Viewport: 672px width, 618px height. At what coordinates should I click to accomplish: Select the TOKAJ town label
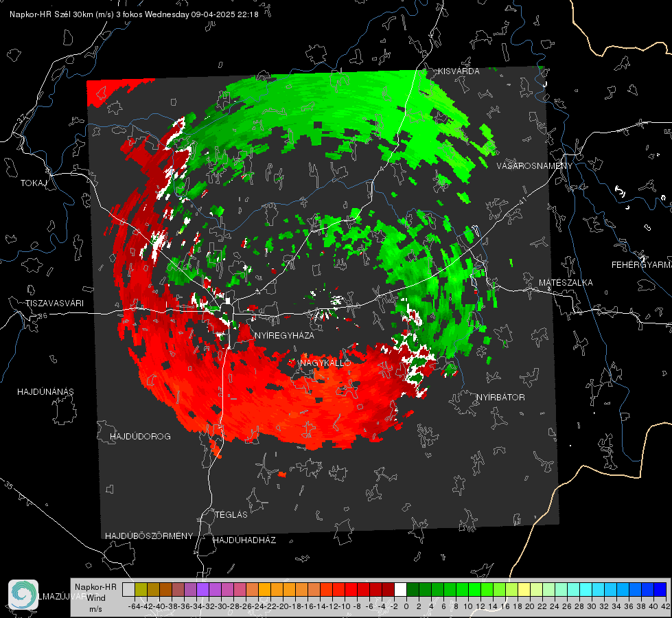pyautogui.click(x=34, y=183)
